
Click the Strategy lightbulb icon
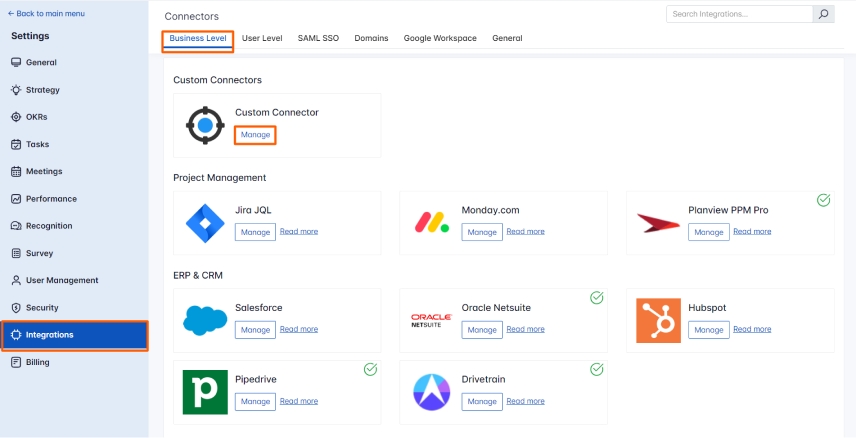(16, 90)
